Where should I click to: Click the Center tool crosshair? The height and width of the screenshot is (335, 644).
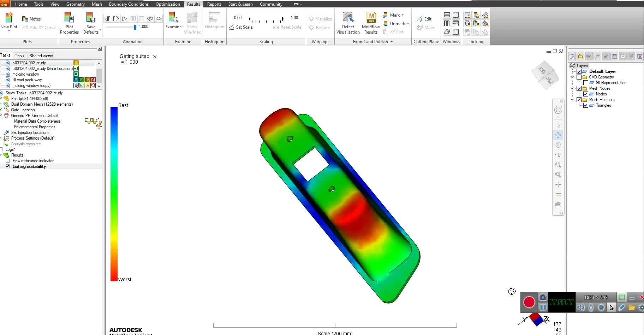pyautogui.click(x=558, y=184)
